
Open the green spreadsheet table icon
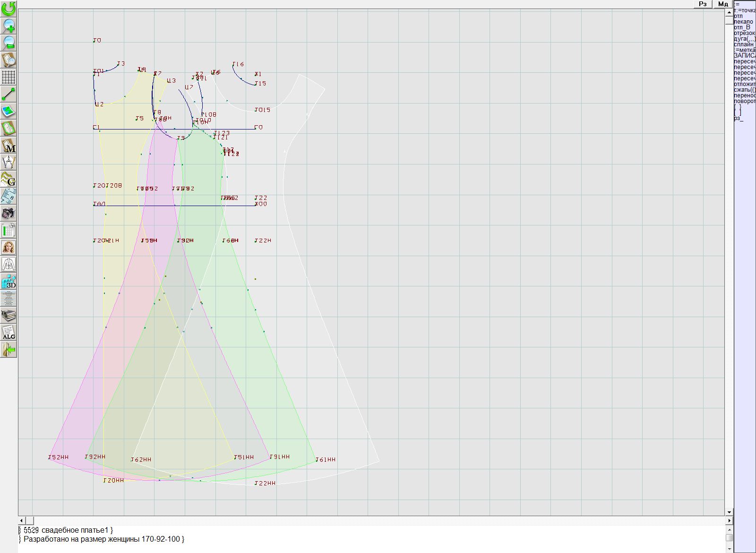pos(9,231)
